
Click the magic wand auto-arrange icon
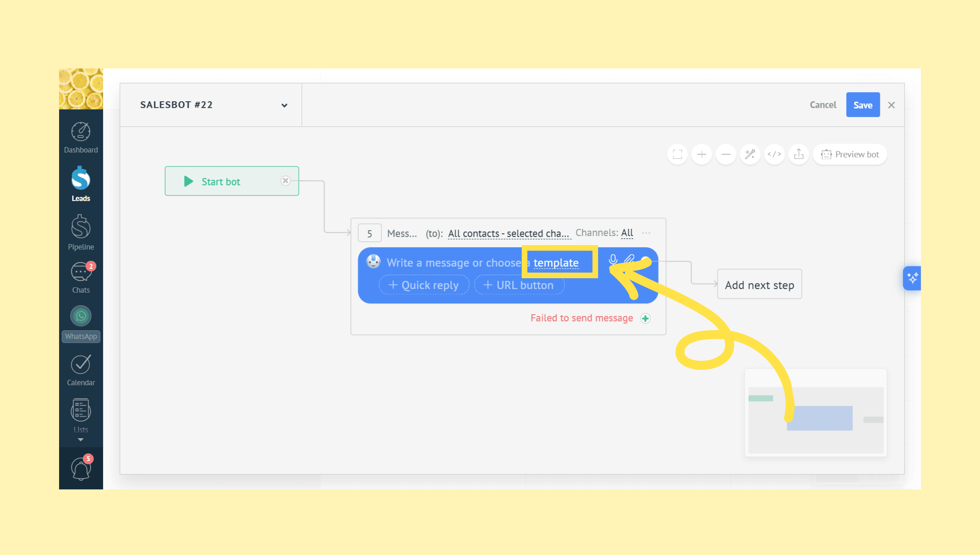(750, 154)
